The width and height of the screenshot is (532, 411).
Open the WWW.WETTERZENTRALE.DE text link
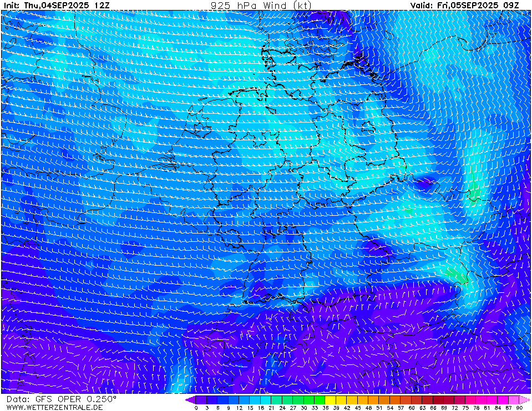click(54, 407)
